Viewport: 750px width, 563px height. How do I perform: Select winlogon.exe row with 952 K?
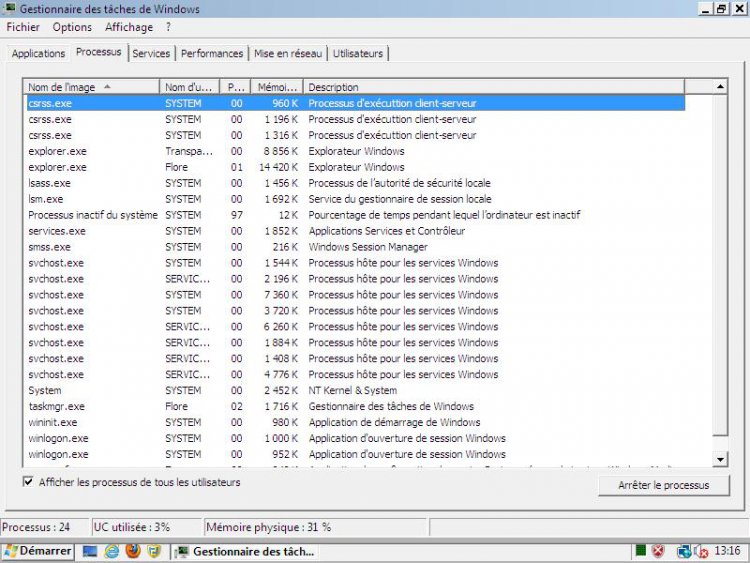coord(356,454)
